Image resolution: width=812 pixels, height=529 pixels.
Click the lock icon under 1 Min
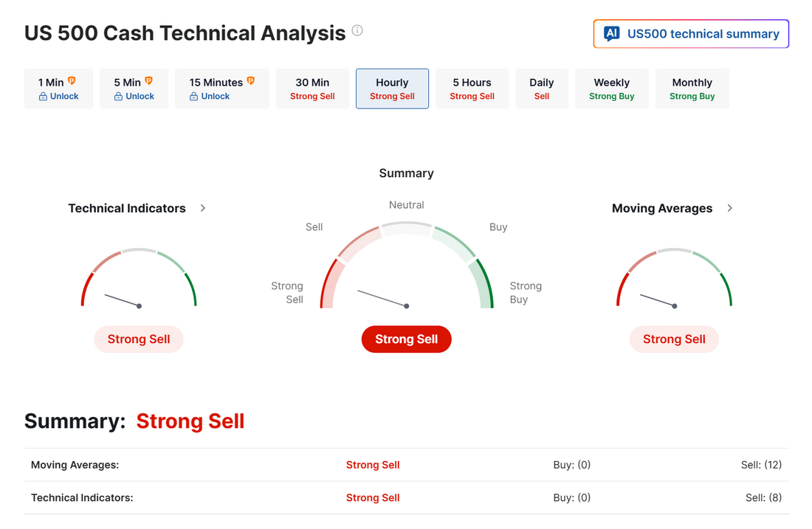[43, 97]
